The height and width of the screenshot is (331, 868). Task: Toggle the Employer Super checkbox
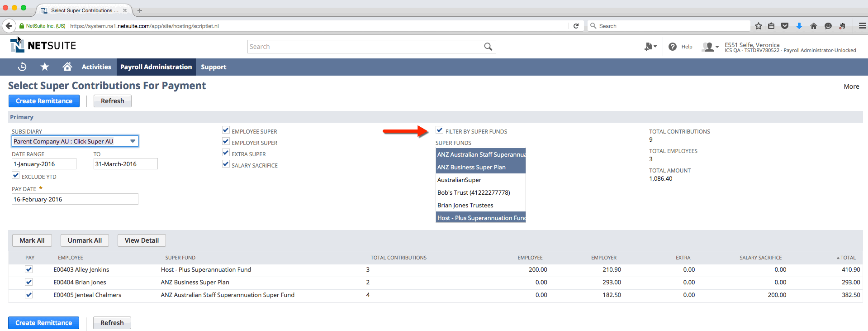click(226, 142)
